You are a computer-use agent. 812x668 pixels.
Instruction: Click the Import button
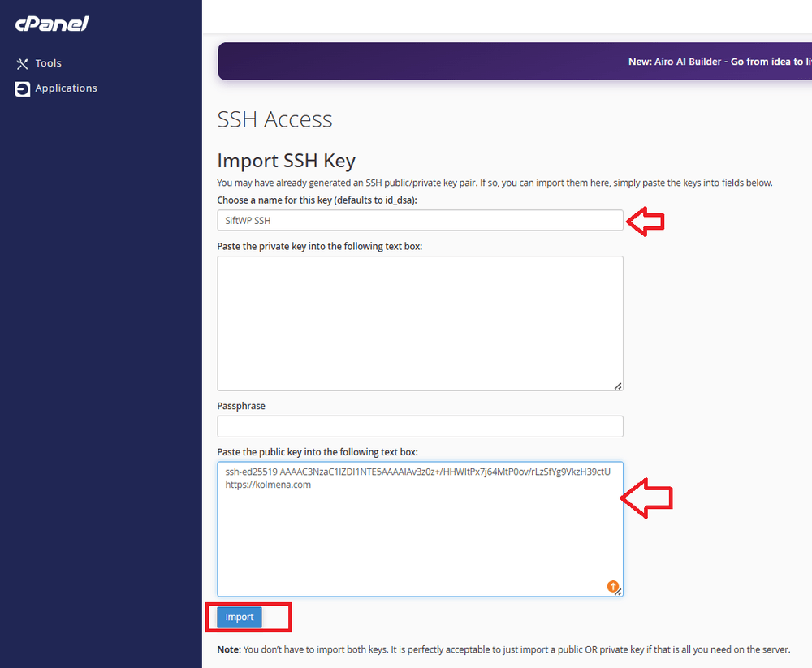[x=240, y=617]
